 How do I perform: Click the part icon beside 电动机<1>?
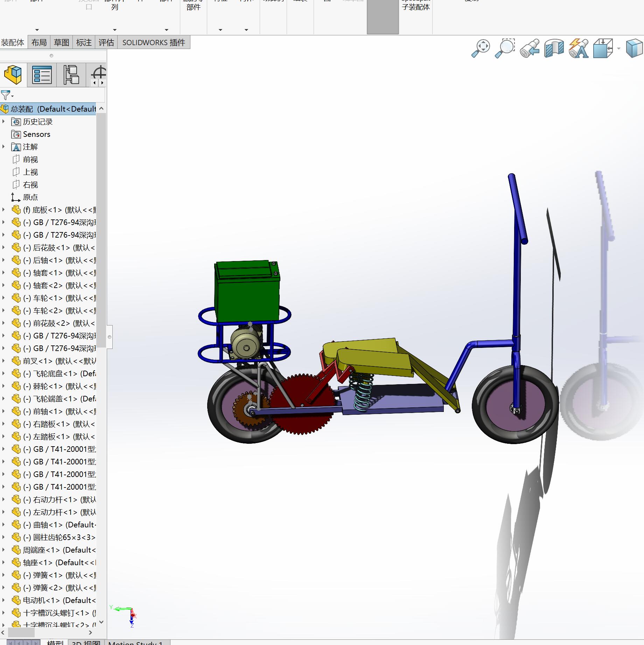tap(16, 601)
